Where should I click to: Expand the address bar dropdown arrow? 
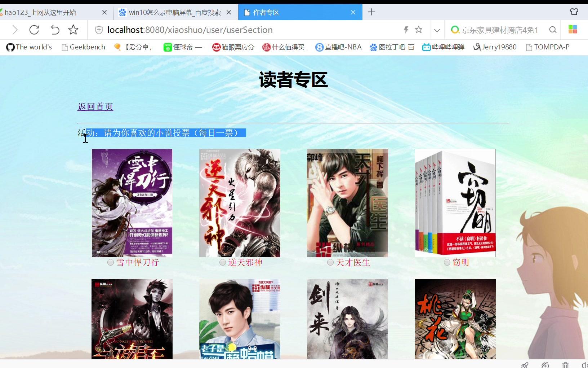tap(437, 30)
